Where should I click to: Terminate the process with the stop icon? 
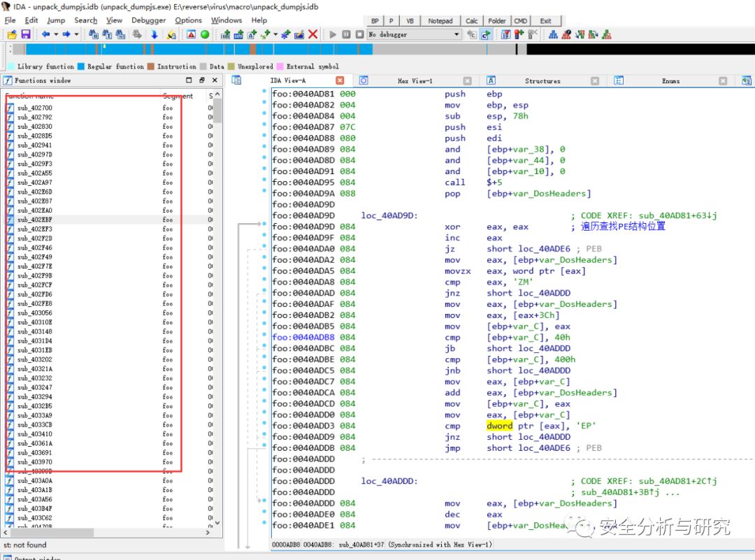tap(359, 34)
